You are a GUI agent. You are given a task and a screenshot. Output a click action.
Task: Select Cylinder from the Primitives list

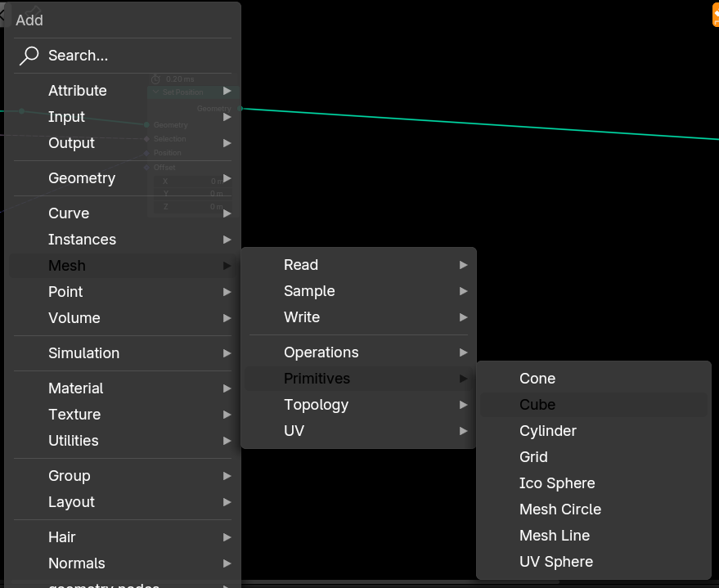593,431
